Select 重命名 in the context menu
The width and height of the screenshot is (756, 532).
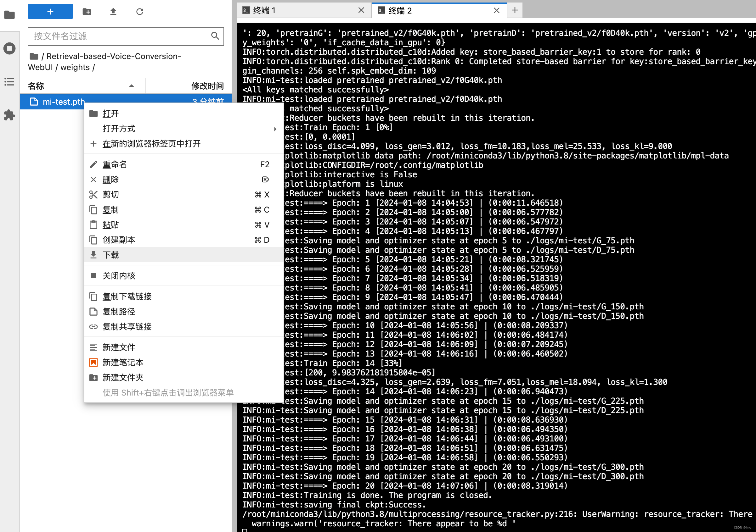(115, 164)
